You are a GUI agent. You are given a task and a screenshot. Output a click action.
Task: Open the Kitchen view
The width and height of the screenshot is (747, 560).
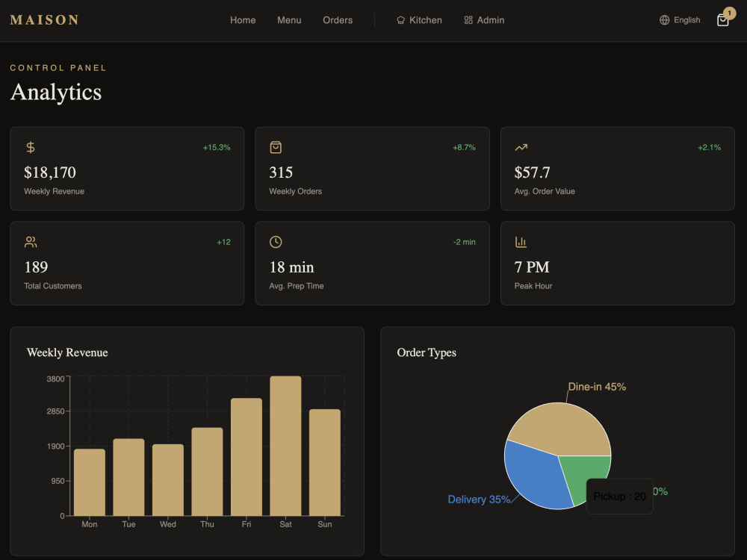point(419,20)
